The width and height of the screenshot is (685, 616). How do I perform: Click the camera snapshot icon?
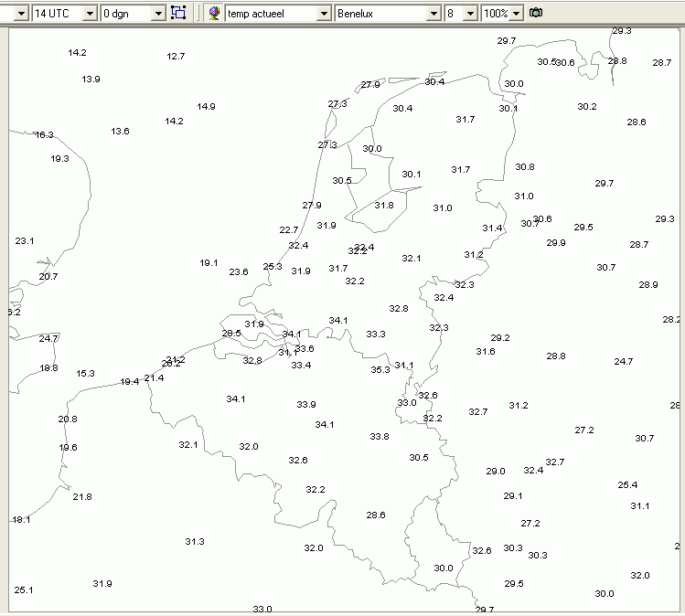coord(536,13)
